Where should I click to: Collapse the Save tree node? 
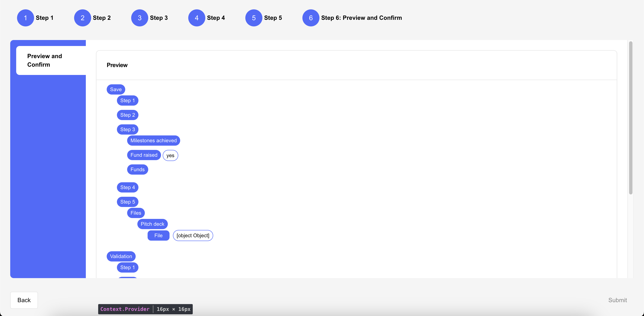point(116,89)
